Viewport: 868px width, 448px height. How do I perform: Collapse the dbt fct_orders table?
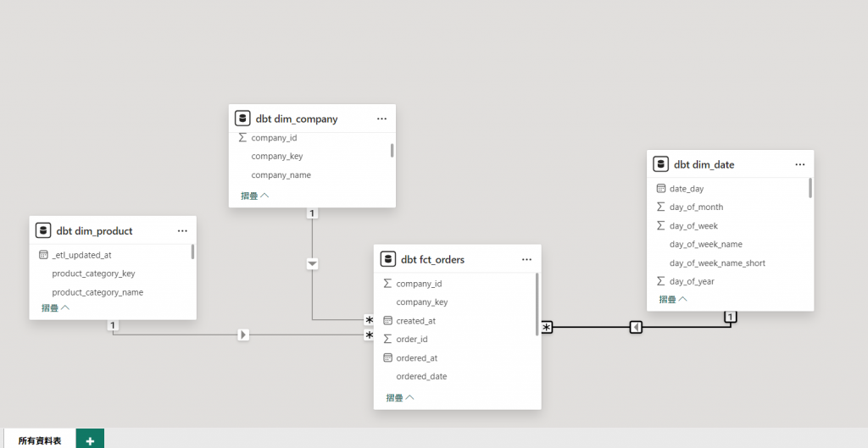(399, 397)
